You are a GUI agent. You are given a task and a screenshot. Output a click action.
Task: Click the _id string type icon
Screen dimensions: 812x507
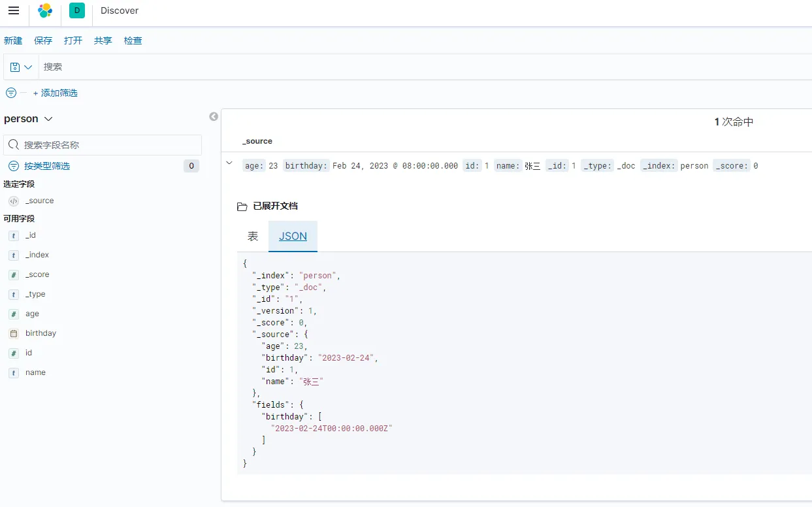coord(14,235)
